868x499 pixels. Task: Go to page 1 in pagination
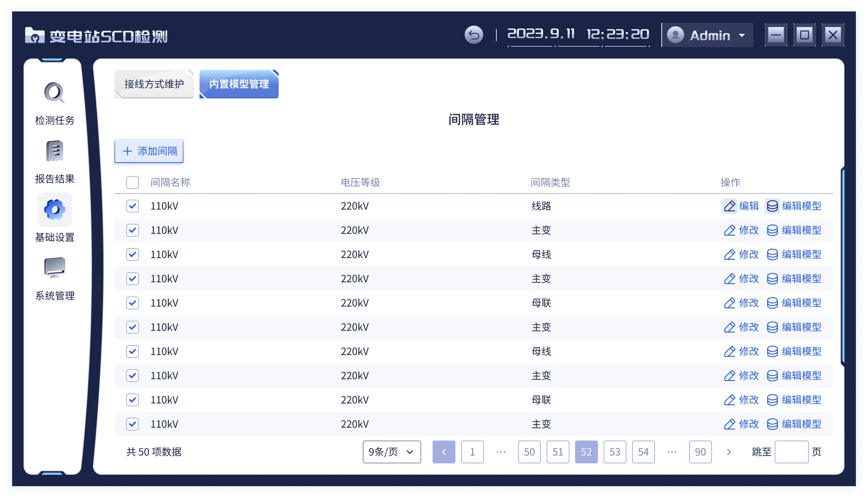pyautogui.click(x=472, y=452)
